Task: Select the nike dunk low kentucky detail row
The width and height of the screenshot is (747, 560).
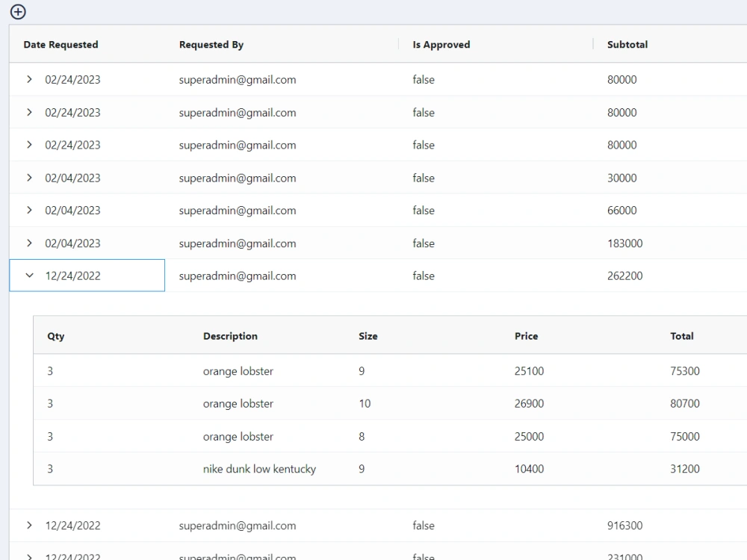Action: (x=260, y=469)
